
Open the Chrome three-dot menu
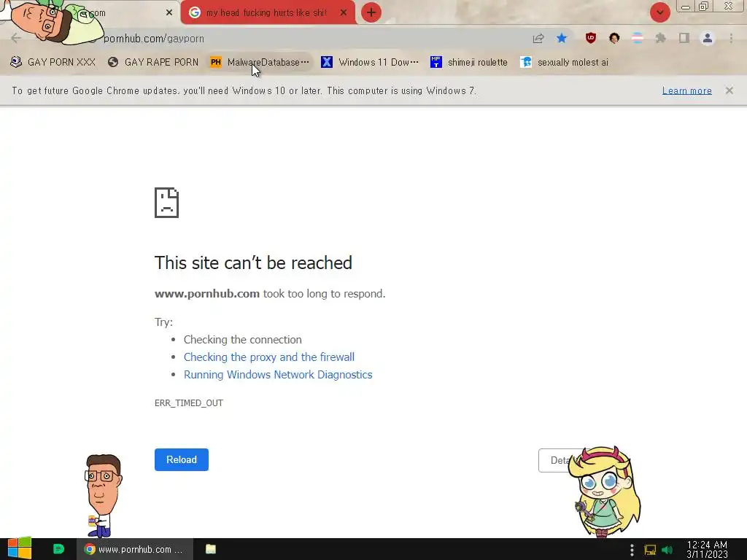coord(731,38)
